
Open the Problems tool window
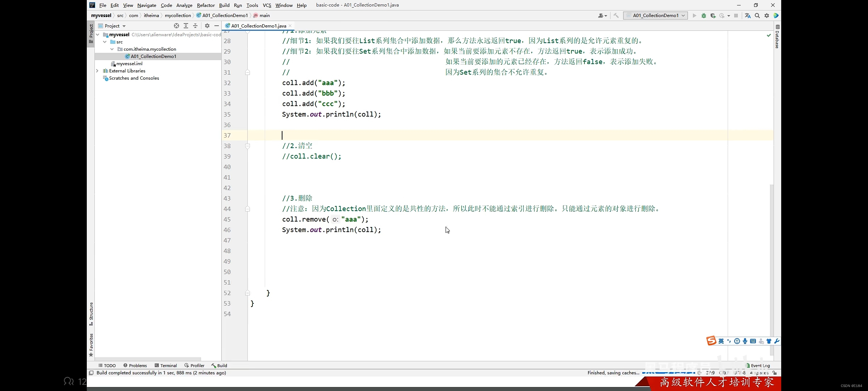click(x=135, y=365)
